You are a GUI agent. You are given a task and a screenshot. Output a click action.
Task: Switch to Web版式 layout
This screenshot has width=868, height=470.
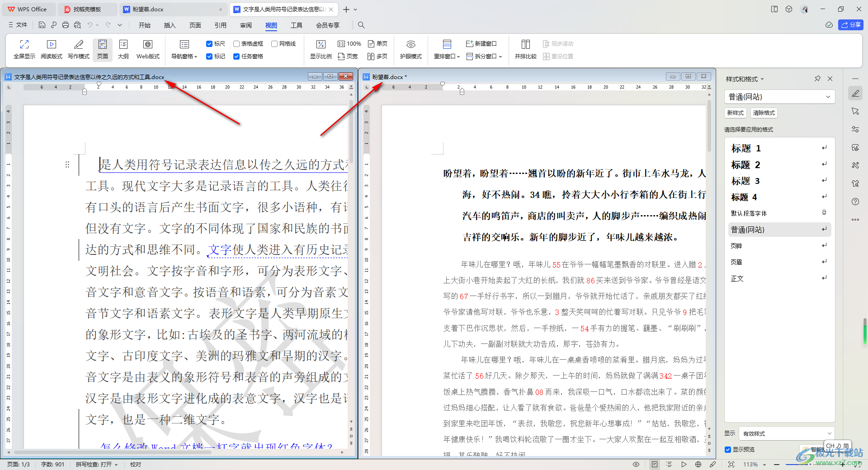[148, 45]
